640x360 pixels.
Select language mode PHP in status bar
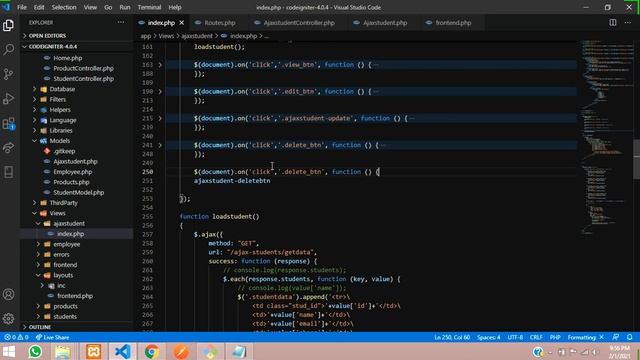555,337
